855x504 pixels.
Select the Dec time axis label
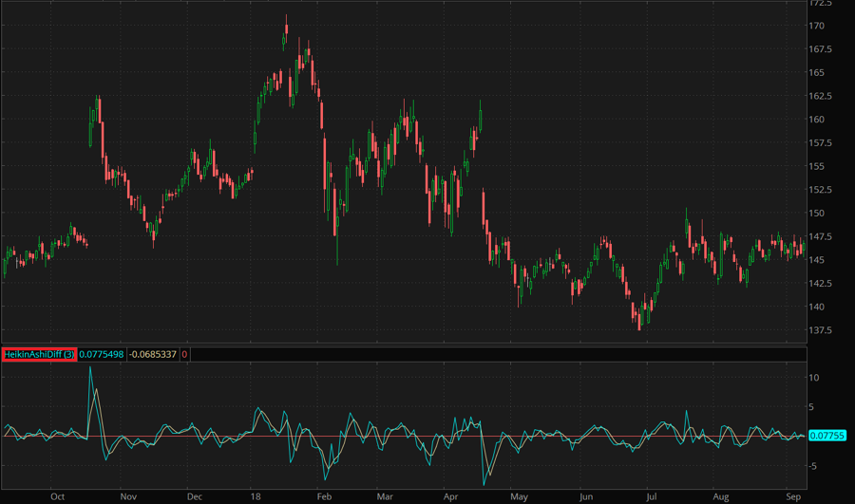[x=195, y=495]
